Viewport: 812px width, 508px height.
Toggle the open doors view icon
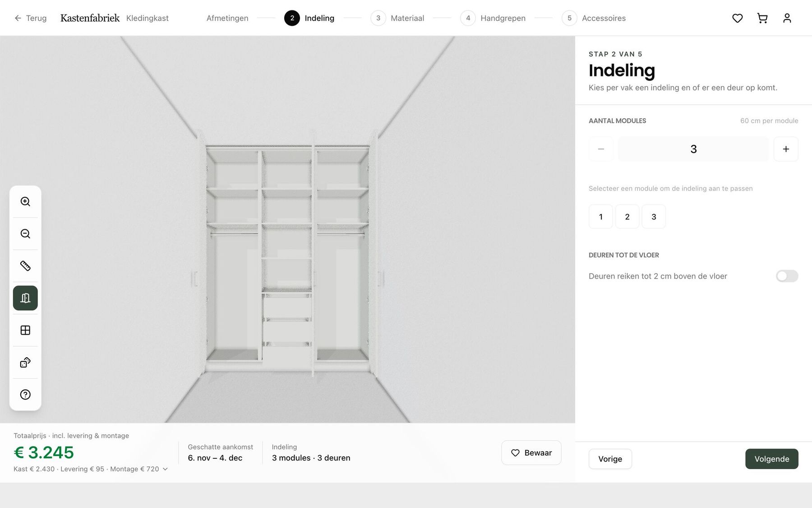(25, 298)
